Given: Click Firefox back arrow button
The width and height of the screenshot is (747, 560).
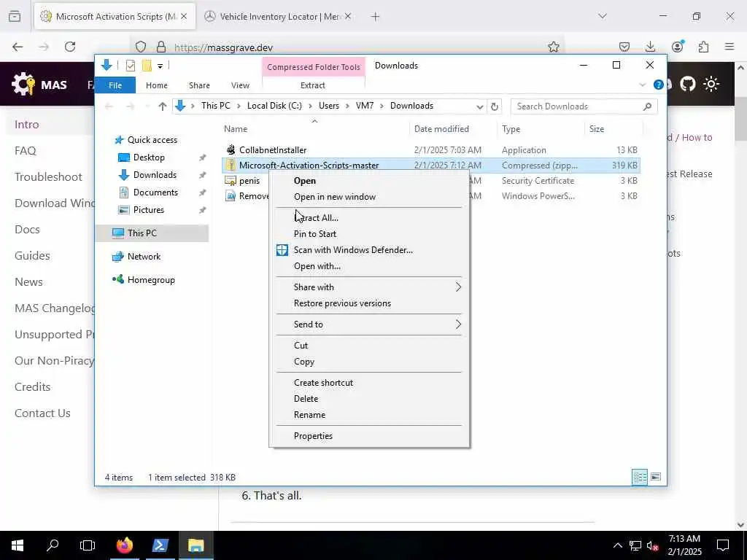Looking at the screenshot, I should tap(18, 47).
